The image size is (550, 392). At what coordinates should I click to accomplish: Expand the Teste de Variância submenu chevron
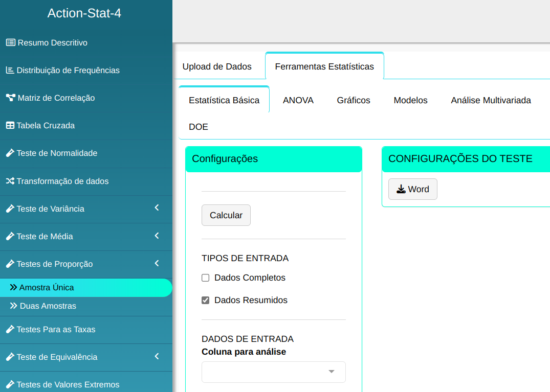coord(157,208)
